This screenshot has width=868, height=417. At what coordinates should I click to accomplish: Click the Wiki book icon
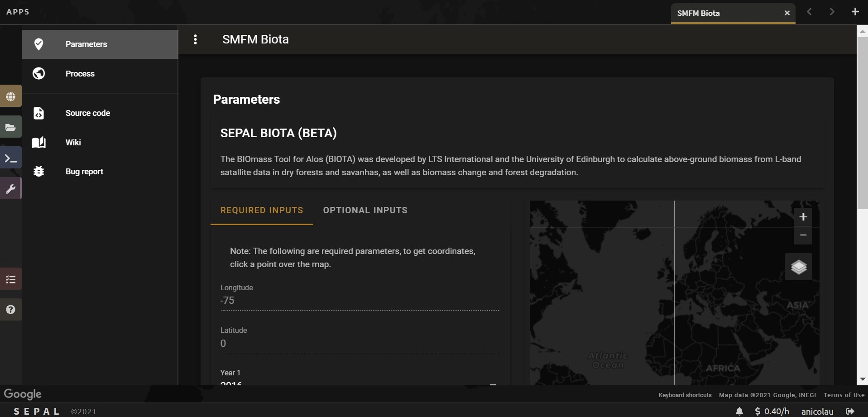coord(39,143)
